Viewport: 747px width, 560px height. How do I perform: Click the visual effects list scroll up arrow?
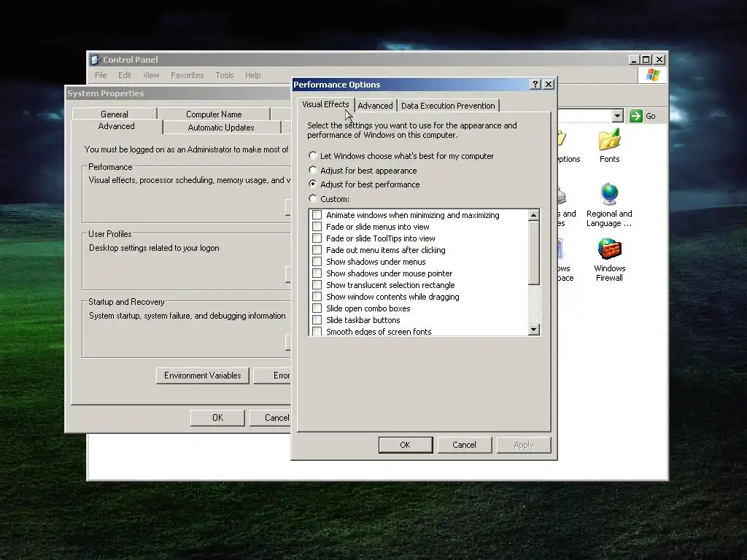coord(533,215)
